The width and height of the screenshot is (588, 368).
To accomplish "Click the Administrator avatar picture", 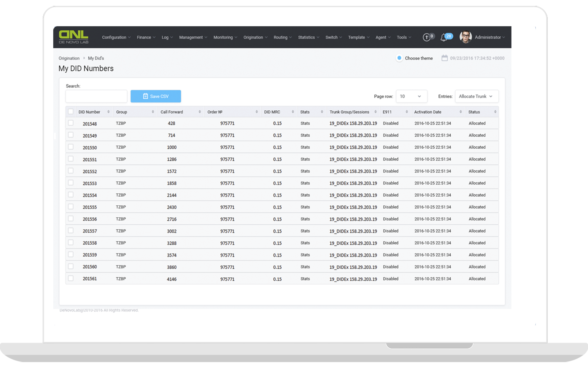I will click(465, 37).
